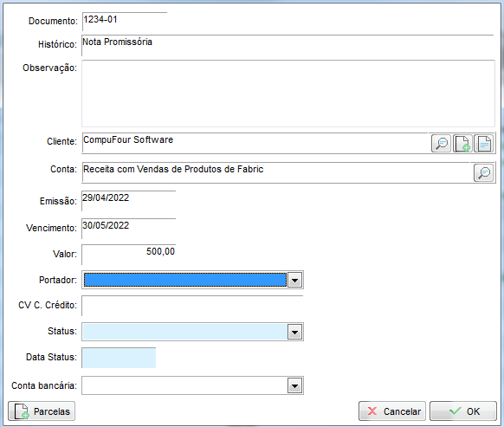Select the Cliente field CompuFour Software
The height and width of the screenshot is (427, 504).
[x=255, y=143]
